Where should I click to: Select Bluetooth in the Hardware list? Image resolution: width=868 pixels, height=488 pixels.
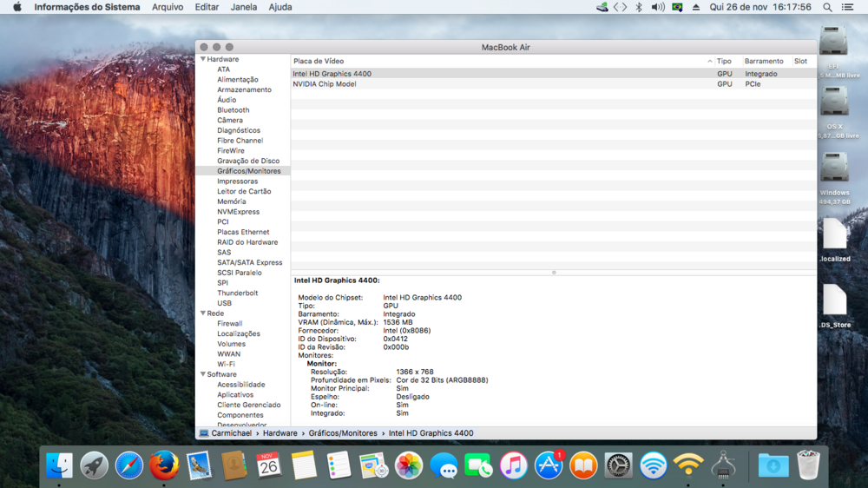233,110
